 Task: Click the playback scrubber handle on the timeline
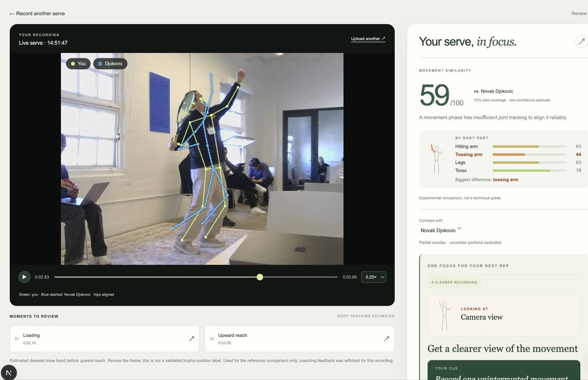[x=260, y=277]
